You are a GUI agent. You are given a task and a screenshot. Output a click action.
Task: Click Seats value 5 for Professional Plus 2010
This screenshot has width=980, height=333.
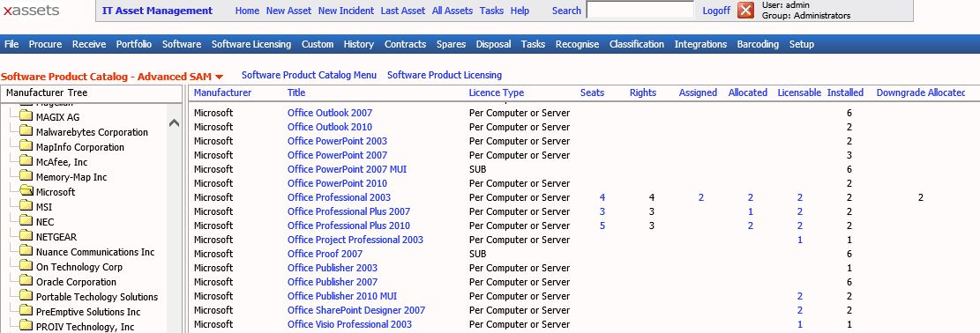pos(602,226)
